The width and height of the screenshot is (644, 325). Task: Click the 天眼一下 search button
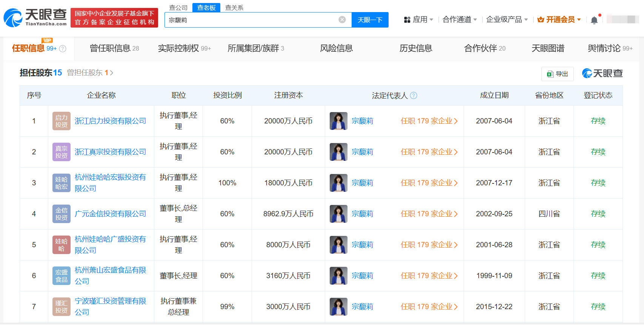click(x=370, y=20)
